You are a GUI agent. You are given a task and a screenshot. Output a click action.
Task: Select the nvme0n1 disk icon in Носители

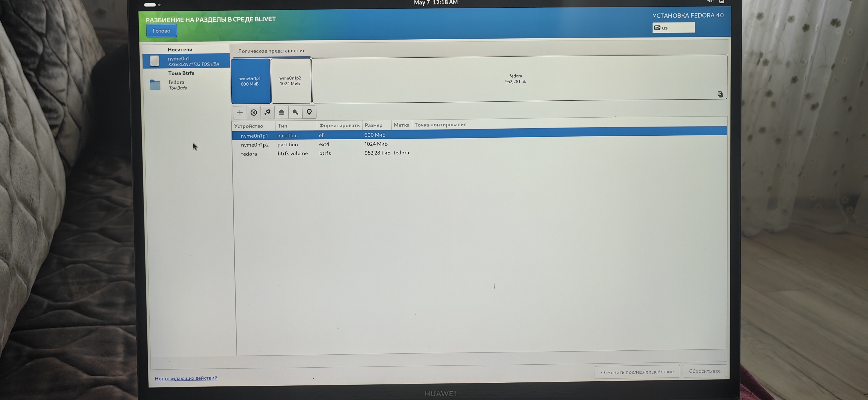tap(154, 61)
